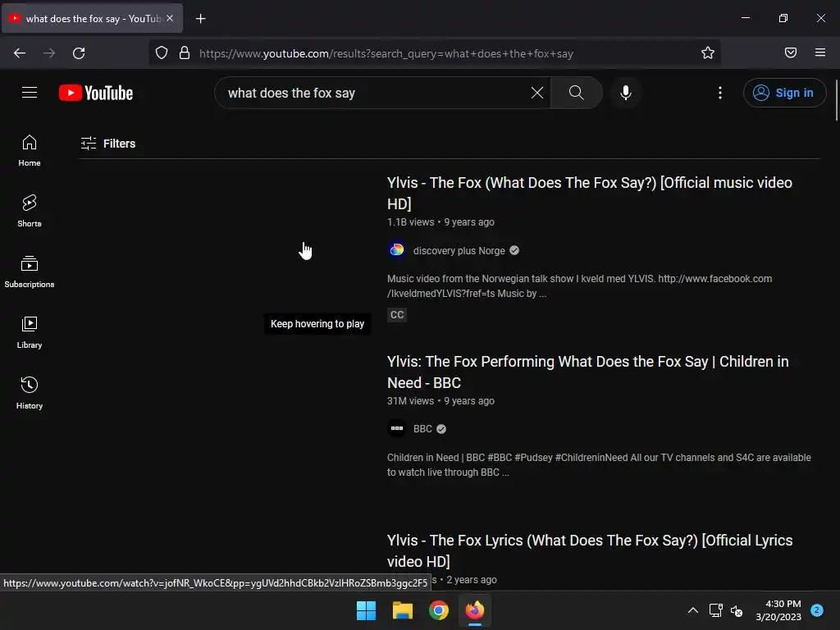Click the Firefox taskbar icon

[x=475, y=610]
